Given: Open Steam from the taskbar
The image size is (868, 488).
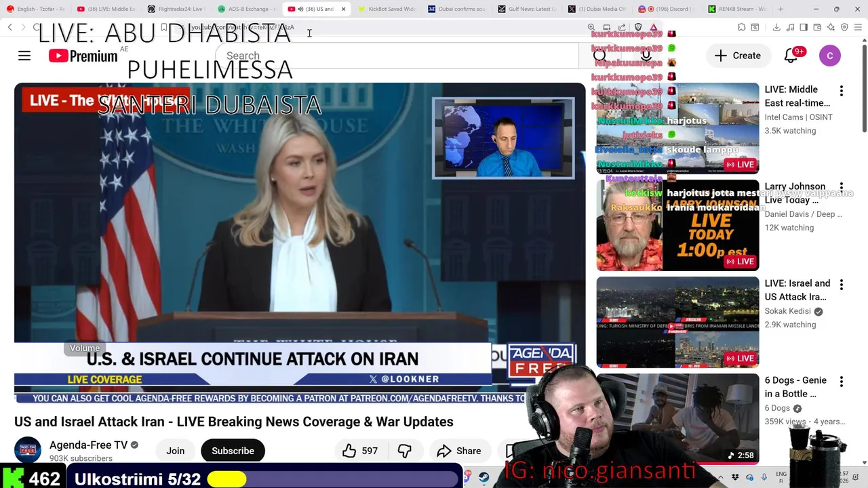Looking at the screenshot, I should pyautogui.click(x=484, y=477).
